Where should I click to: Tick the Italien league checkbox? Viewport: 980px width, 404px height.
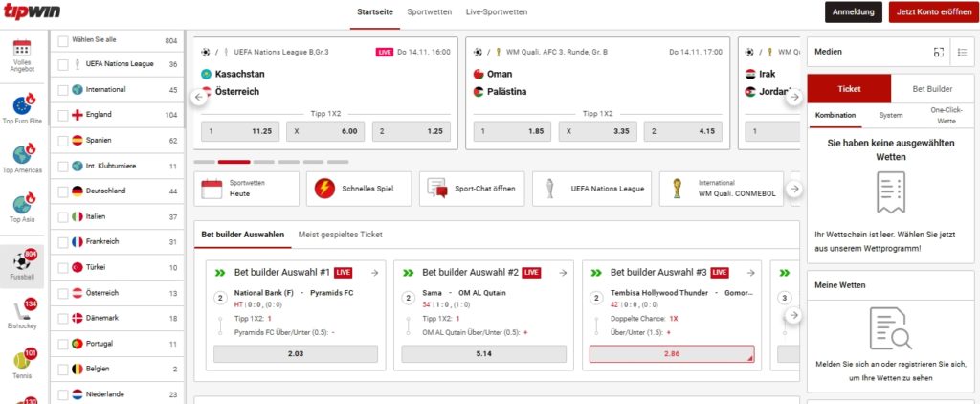coord(62,217)
